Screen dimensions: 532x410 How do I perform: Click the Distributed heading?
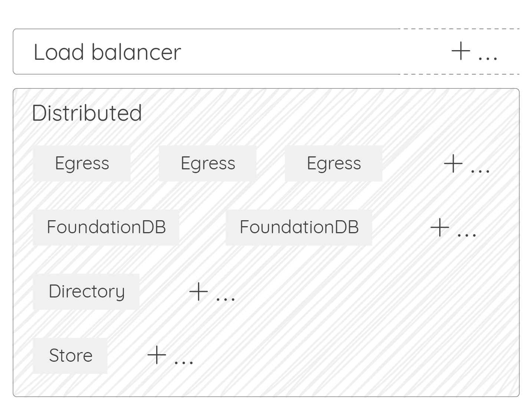(x=87, y=113)
